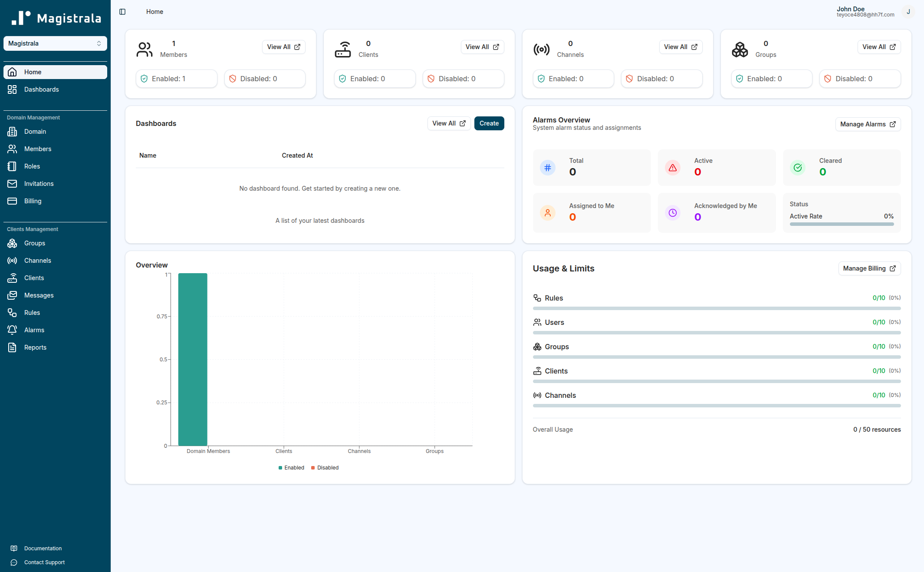Toggle Disabled series in chart legend

point(325,468)
